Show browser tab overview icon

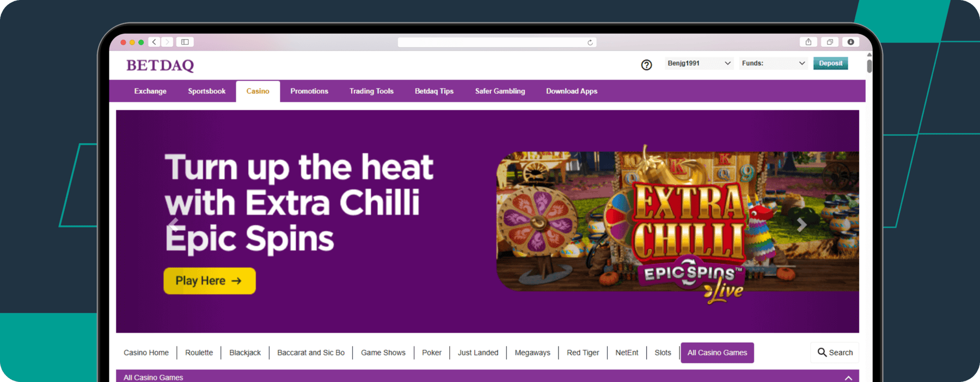830,42
